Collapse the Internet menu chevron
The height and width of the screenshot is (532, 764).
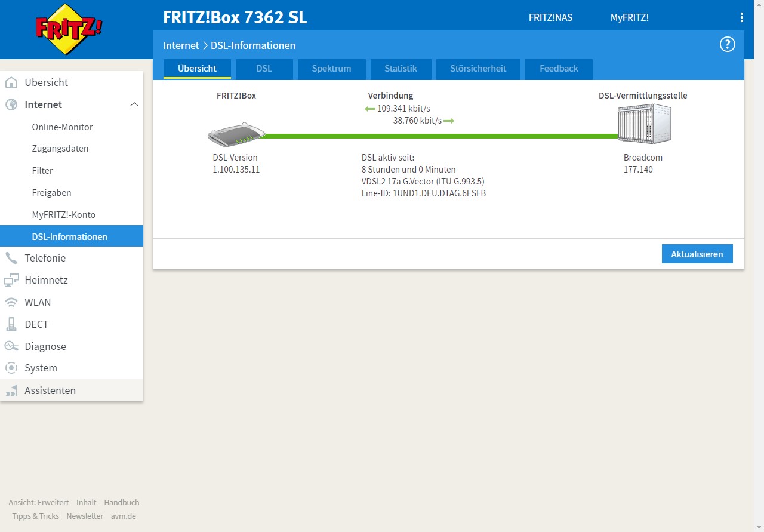click(x=134, y=104)
